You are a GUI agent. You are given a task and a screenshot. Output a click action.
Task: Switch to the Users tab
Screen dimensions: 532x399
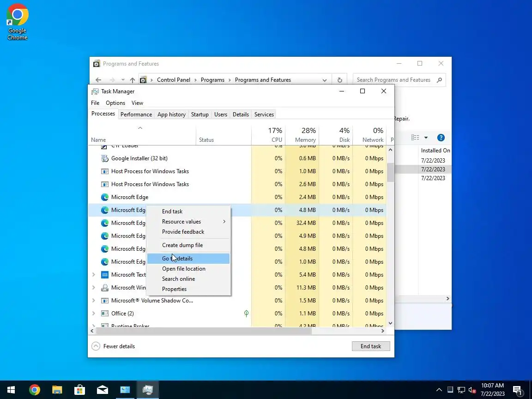pyautogui.click(x=221, y=115)
